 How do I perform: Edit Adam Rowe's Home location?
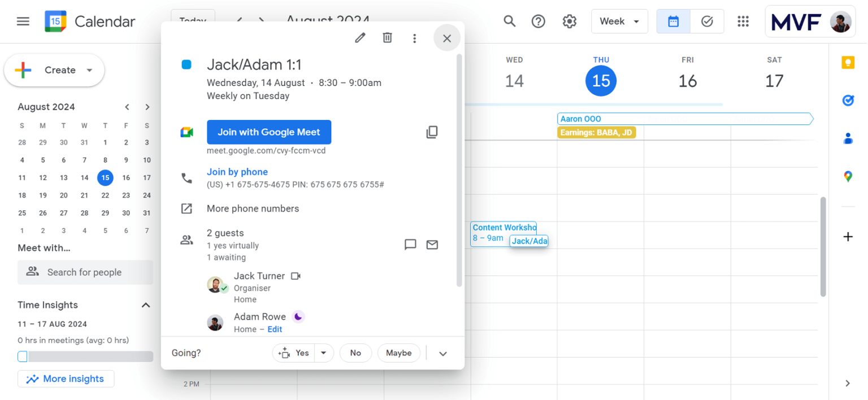pyautogui.click(x=275, y=329)
